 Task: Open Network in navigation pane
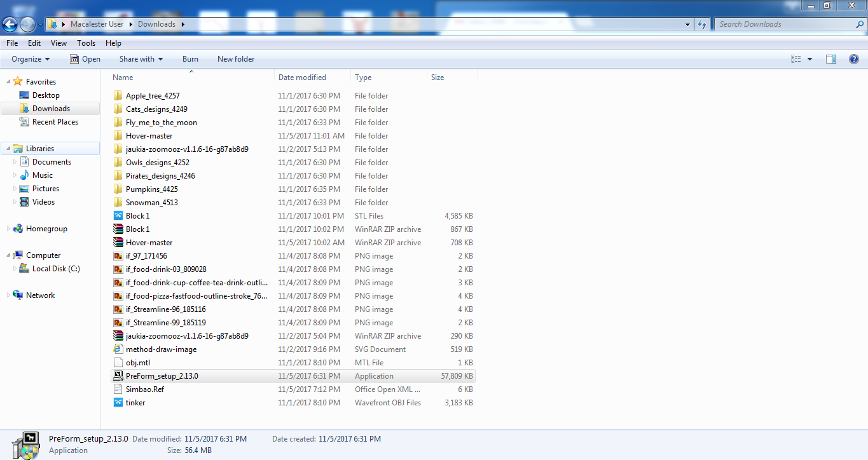tap(40, 295)
